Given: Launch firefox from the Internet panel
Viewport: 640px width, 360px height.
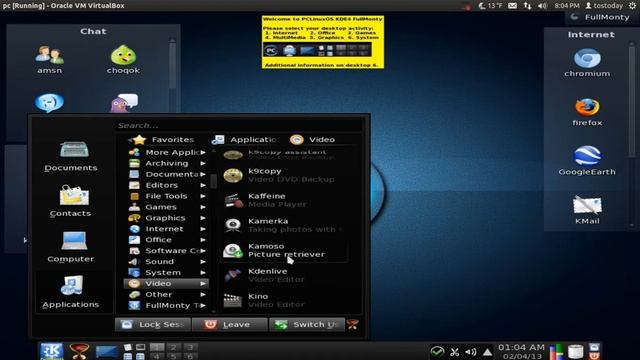Looking at the screenshot, I should [x=587, y=112].
